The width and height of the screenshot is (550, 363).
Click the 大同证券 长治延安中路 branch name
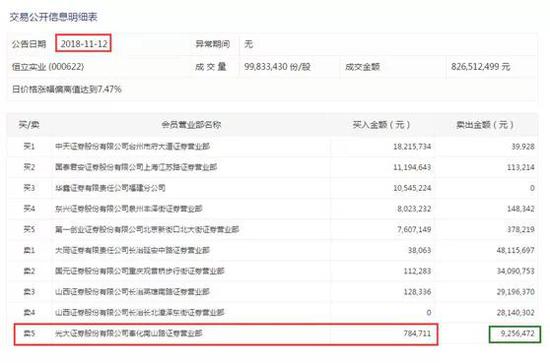tap(132, 250)
